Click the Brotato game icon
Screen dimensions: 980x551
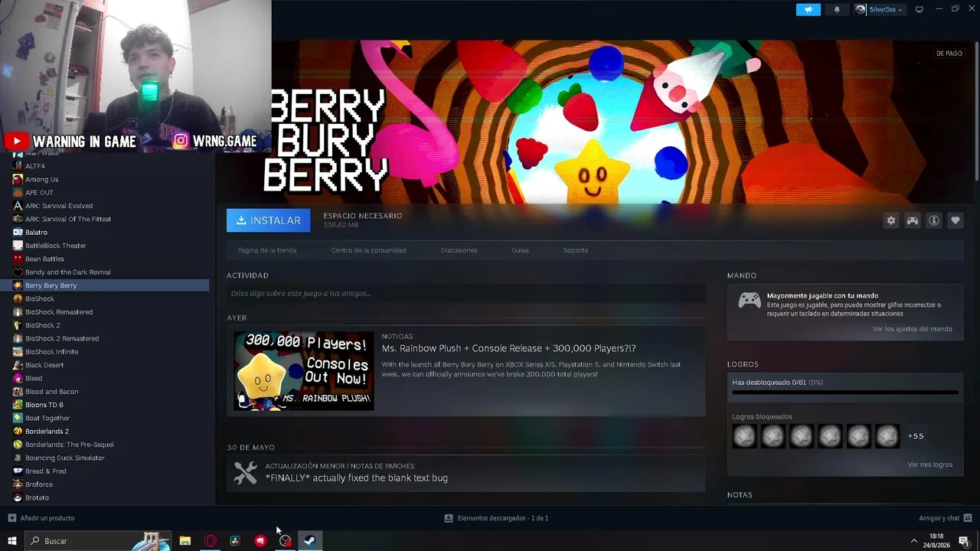pos(18,497)
